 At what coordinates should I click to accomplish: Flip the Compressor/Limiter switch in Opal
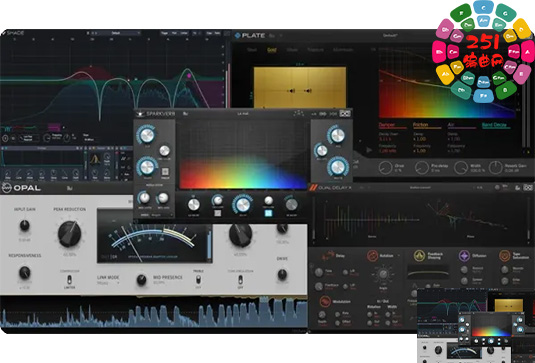pos(69,280)
